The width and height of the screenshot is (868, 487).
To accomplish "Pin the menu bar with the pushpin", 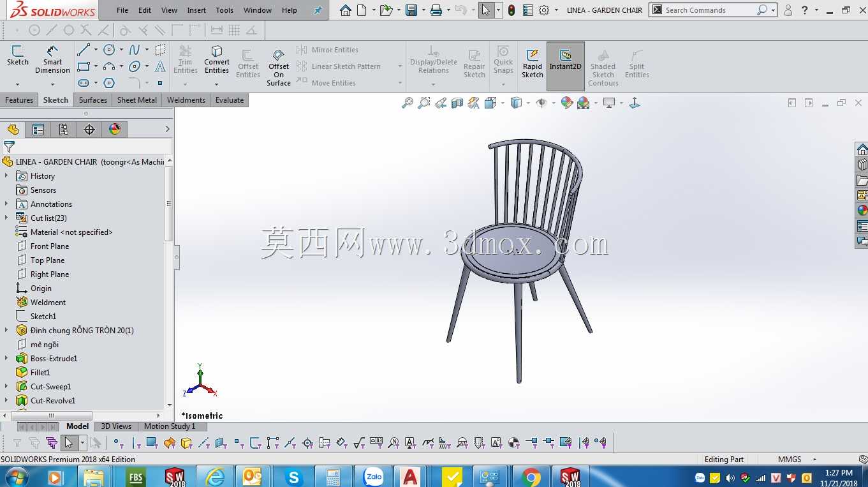I will [x=318, y=10].
